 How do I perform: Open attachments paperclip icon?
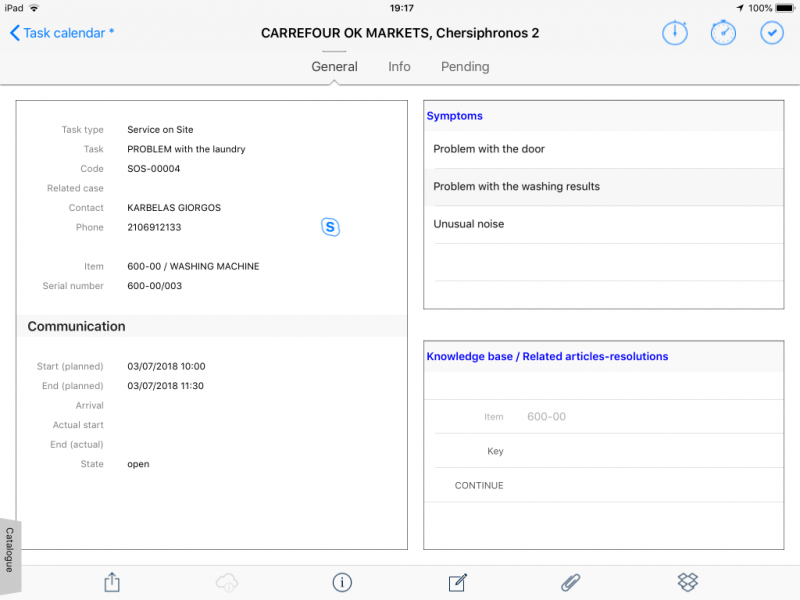coord(570,582)
